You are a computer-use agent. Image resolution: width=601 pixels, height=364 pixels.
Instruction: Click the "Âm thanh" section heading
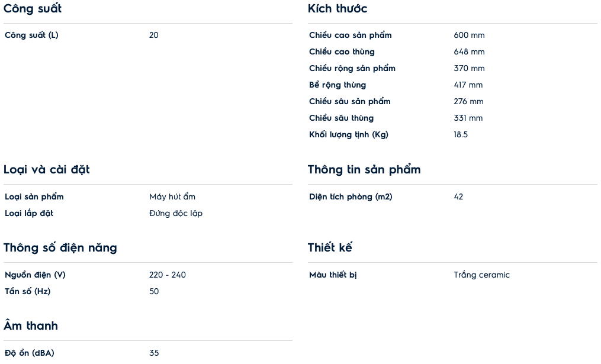[x=31, y=326]
